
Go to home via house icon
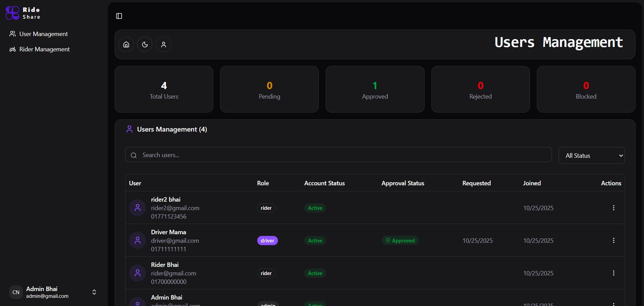pyautogui.click(x=126, y=45)
